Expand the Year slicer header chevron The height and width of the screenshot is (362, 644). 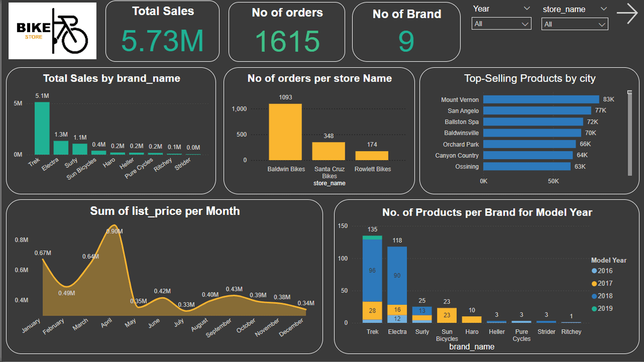(x=526, y=9)
